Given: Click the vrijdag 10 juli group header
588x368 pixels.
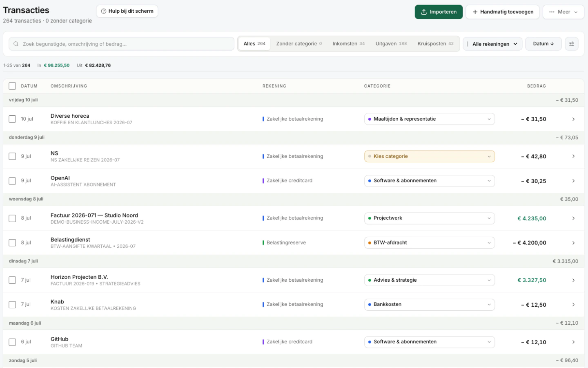Looking at the screenshot, I should [294, 100].
